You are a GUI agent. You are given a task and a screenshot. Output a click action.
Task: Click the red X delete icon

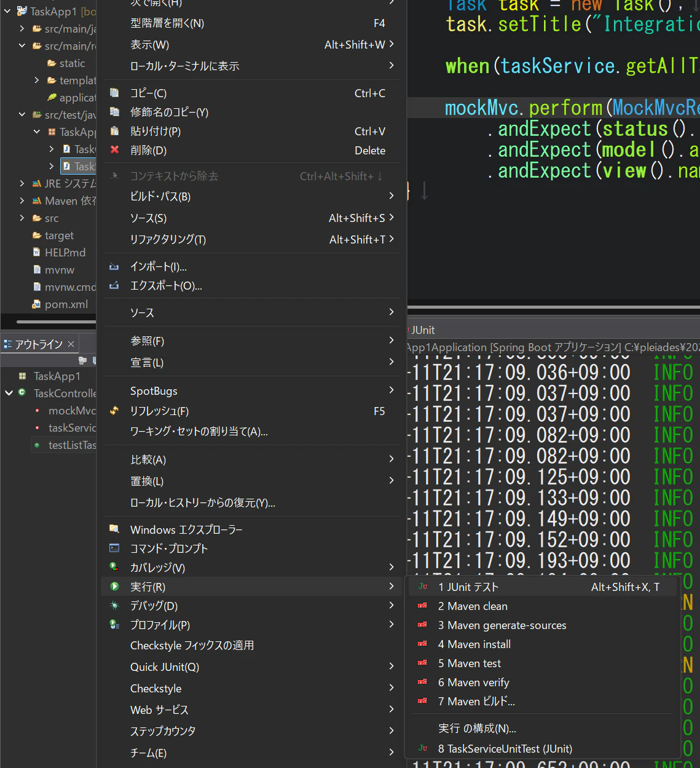point(114,150)
